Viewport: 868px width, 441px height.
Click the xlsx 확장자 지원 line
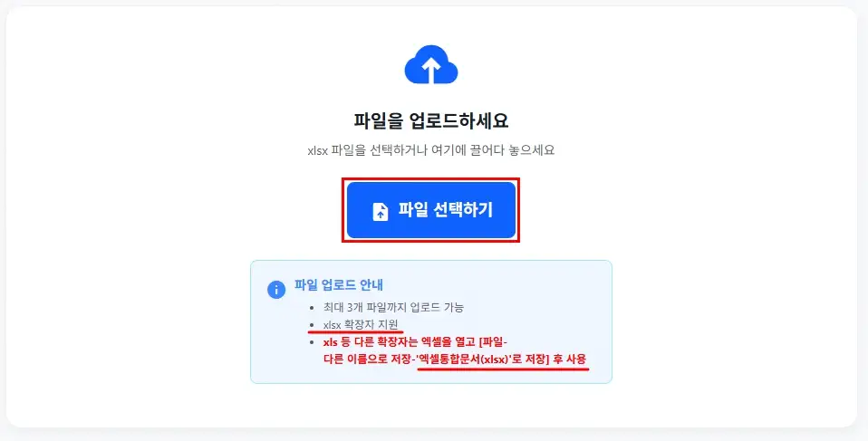click(361, 325)
